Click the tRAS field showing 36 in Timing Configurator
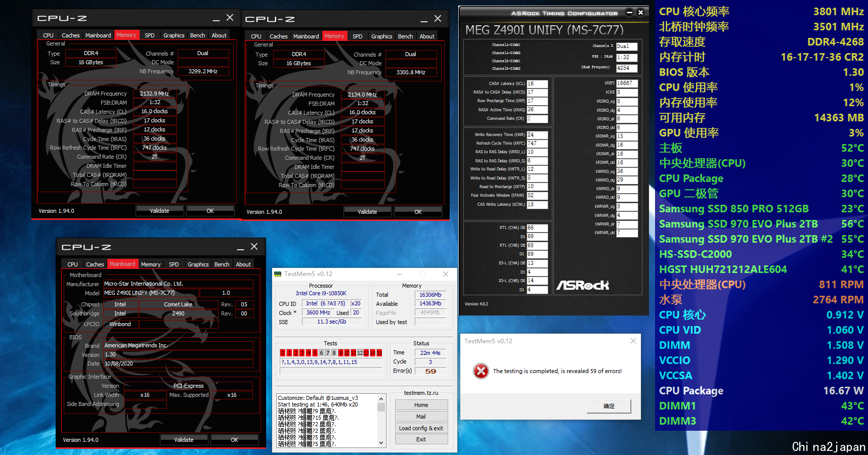This screenshot has height=455, width=868. (537, 110)
